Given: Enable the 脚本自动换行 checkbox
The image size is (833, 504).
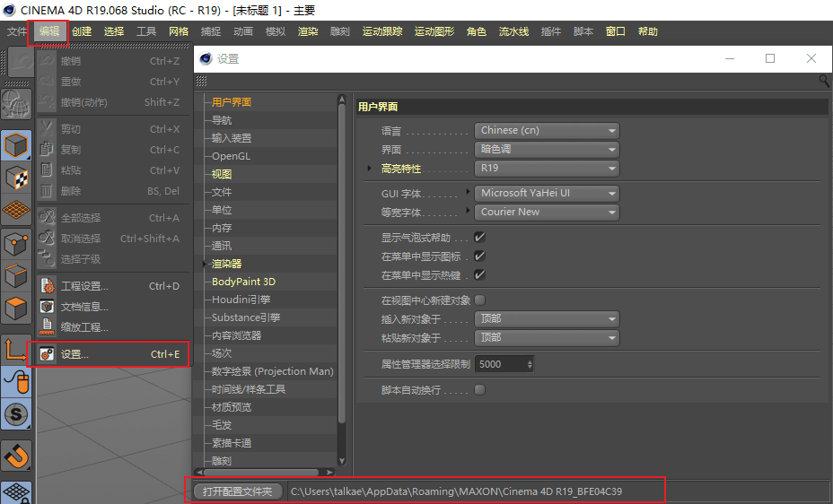Looking at the screenshot, I should coord(479,390).
